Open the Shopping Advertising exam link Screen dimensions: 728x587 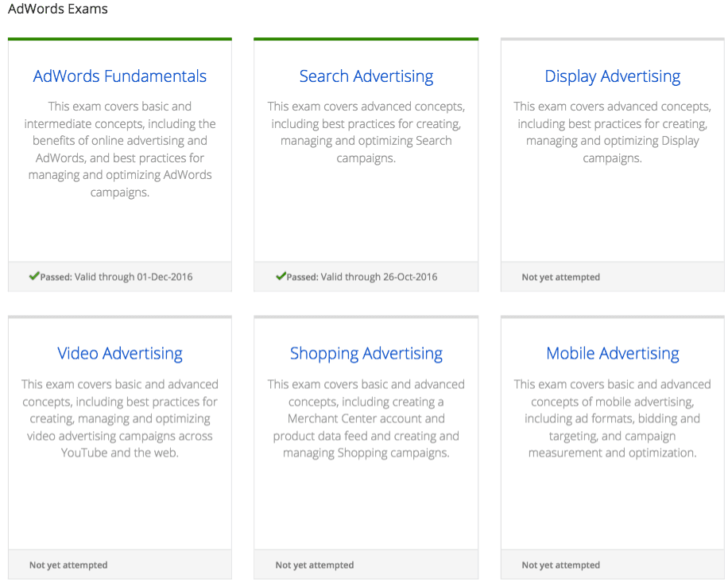point(366,354)
